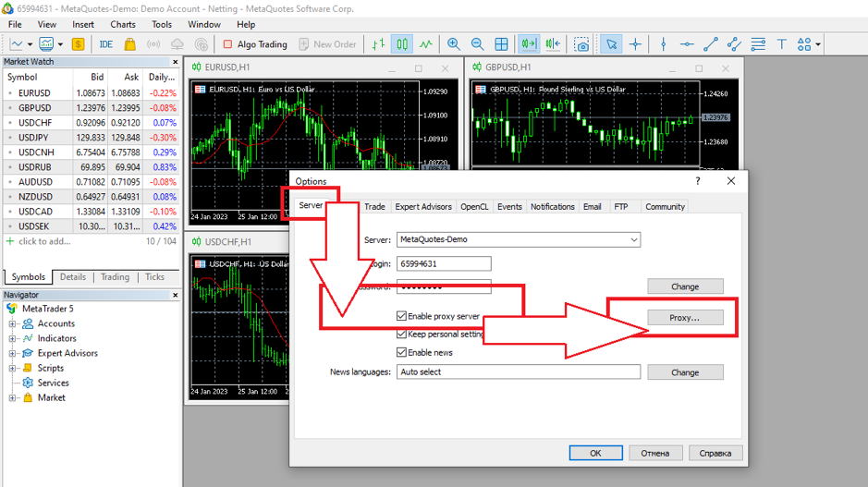Open the Tools menu

pyautogui.click(x=162, y=24)
